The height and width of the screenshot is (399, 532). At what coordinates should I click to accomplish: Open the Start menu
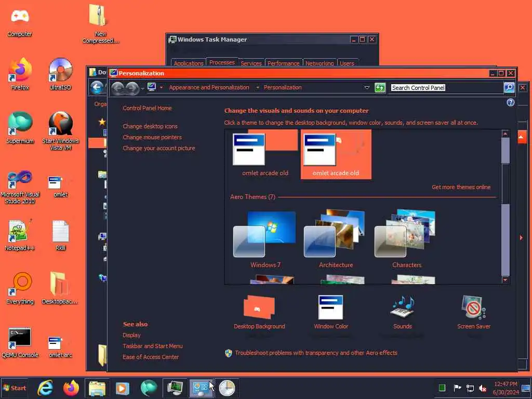pyautogui.click(x=15, y=388)
